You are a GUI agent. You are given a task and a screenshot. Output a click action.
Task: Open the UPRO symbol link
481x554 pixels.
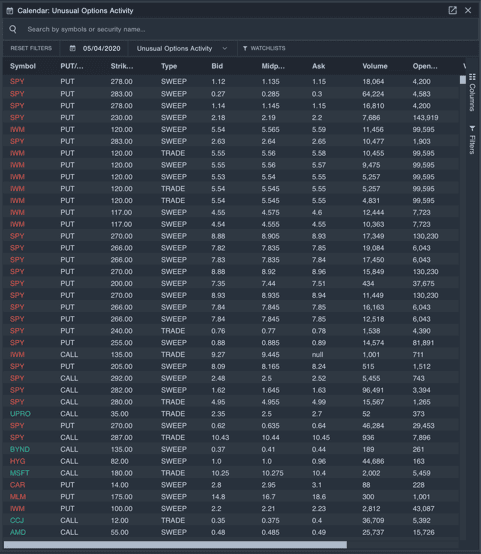(x=20, y=414)
